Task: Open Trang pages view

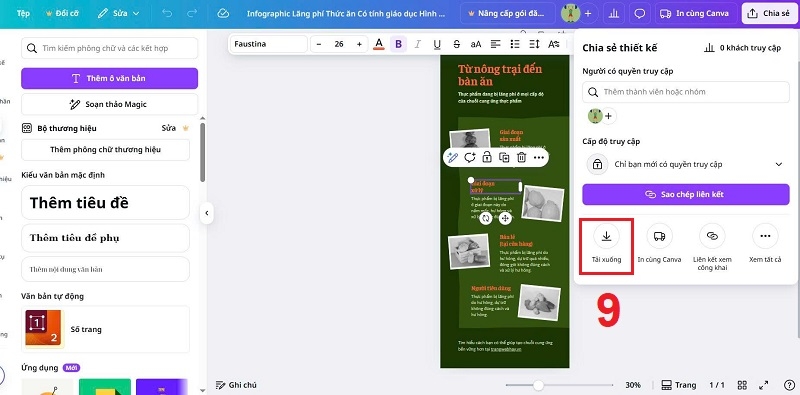Action: pyautogui.click(x=678, y=385)
